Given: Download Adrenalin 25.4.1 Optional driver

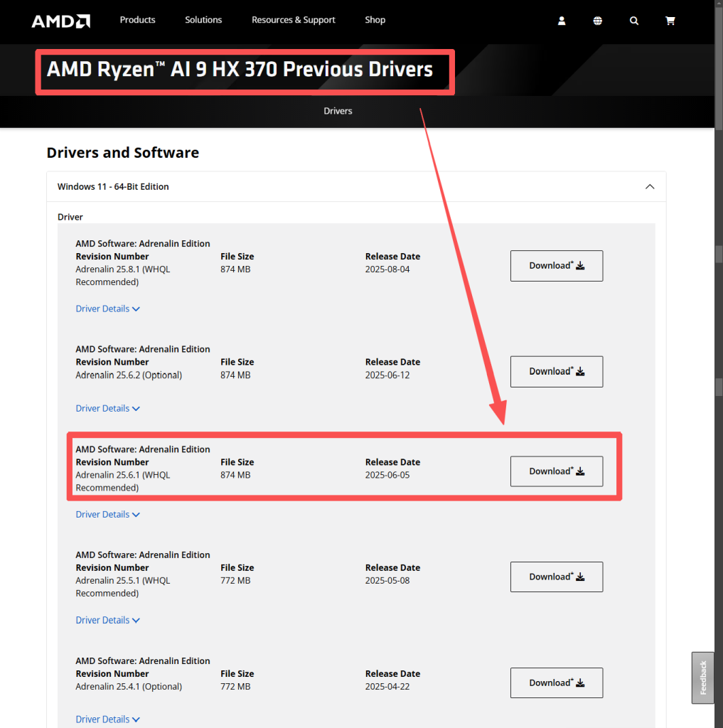Looking at the screenshot, I should pos(556,683).
